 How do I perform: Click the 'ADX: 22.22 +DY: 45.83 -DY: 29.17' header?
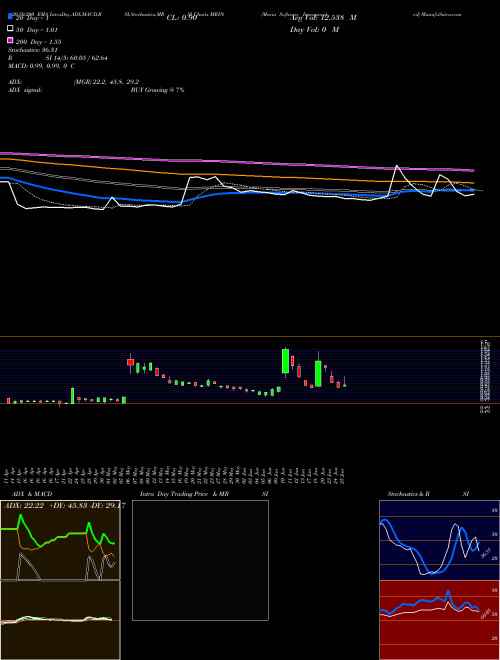coord(64,506)
